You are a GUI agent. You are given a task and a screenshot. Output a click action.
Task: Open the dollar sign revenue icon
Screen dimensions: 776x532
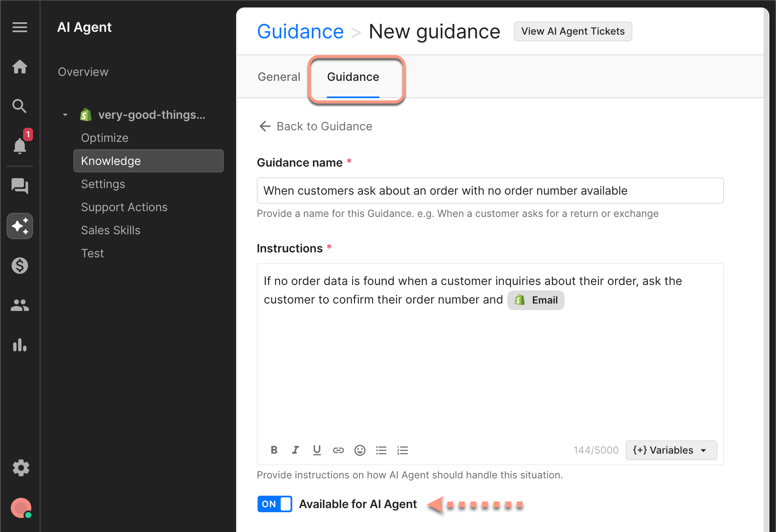[20, 266]
